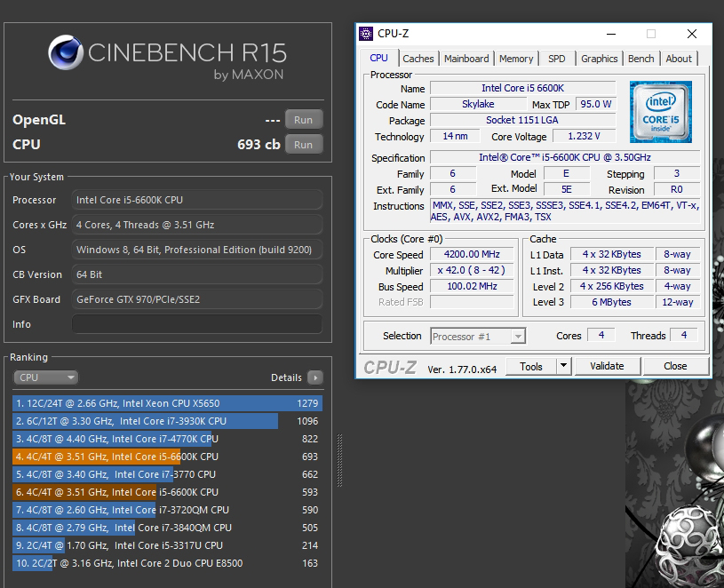Viewport: 724px width, 588px height.
Task: Select ranking row Core i7-3930K
Action: pyautogui.click(x=167, y=421)
